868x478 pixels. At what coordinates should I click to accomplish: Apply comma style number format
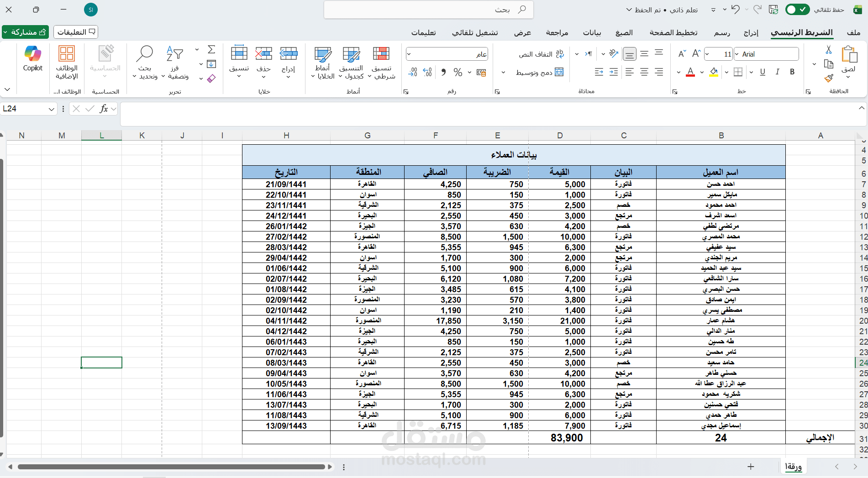pos(443,72)
